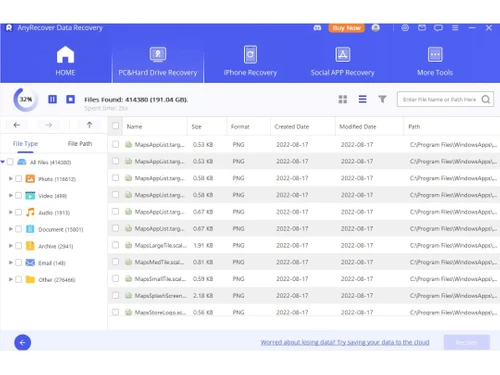Screen dimensions: 500x375
Task: Open More Tools tab
Action: pyautogui.click(x=435, y=62)
